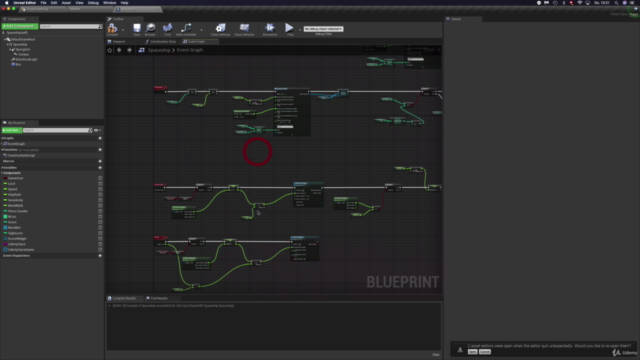The width and height of the screenshot is (640, 360).
Task: Toggle editable eye for the ScoreWidget variable
Action: coord(100,239)
